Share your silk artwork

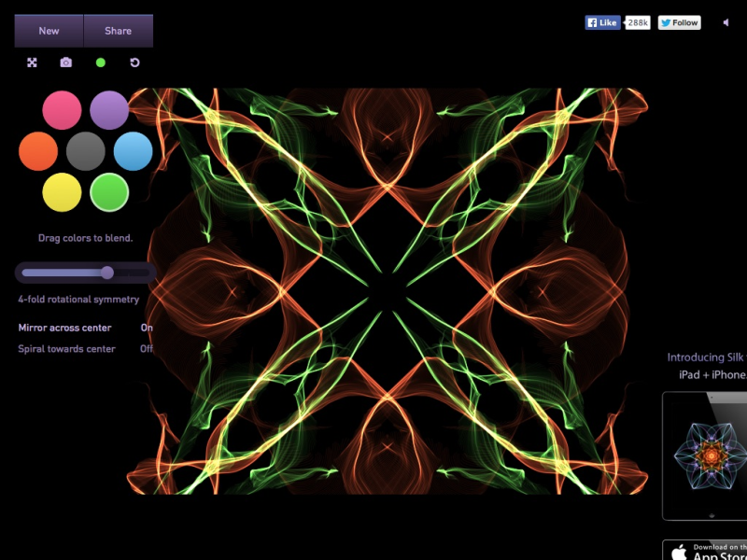coord(117,31)
